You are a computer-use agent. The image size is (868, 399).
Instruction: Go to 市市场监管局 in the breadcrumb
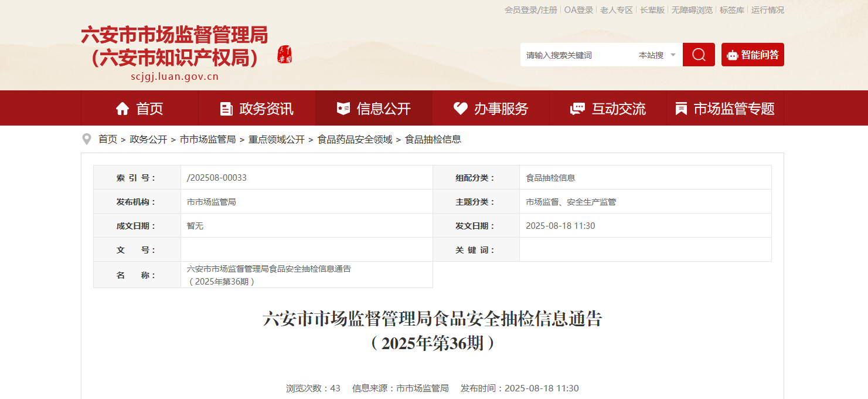(207, 139)
